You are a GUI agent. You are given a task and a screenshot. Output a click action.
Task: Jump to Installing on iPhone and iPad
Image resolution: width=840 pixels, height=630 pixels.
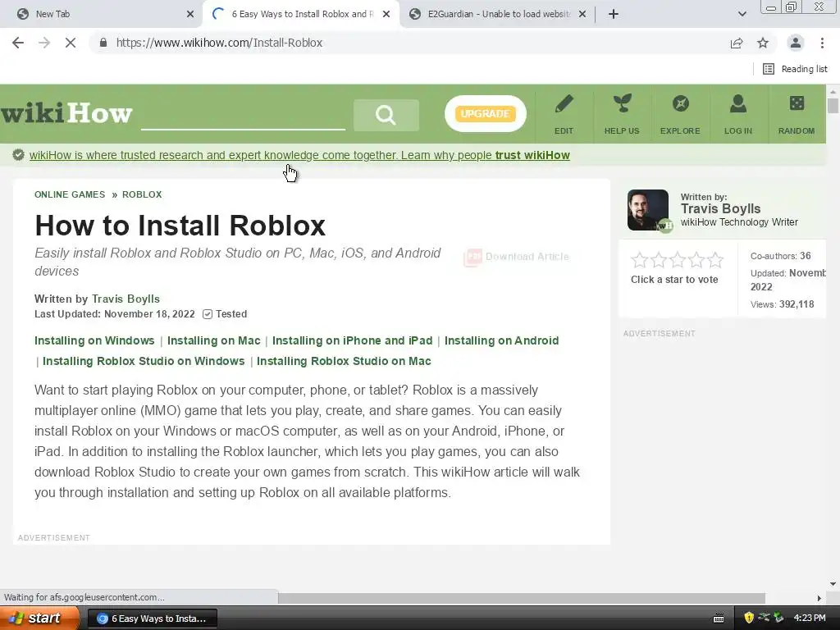point(353,340)
